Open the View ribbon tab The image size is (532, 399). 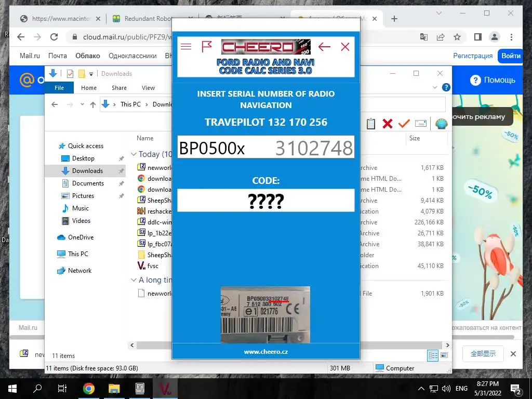coord(148,87)
